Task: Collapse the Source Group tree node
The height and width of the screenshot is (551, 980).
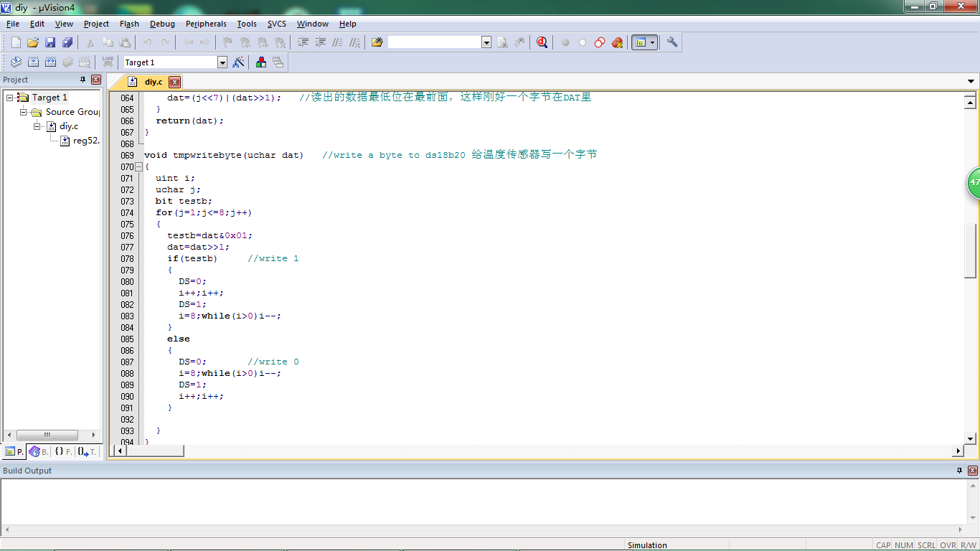Action: coord(24,111)
